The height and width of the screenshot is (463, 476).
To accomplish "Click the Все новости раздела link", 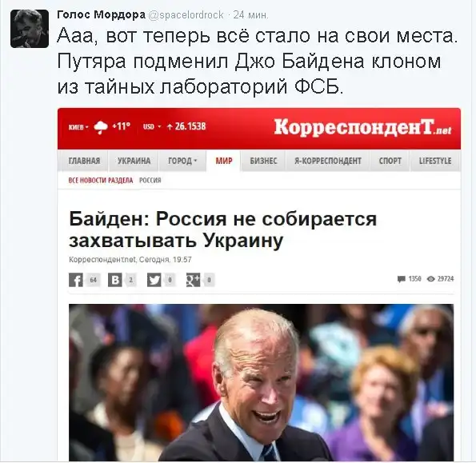I will pyautogui.click(x=101, y=181).
